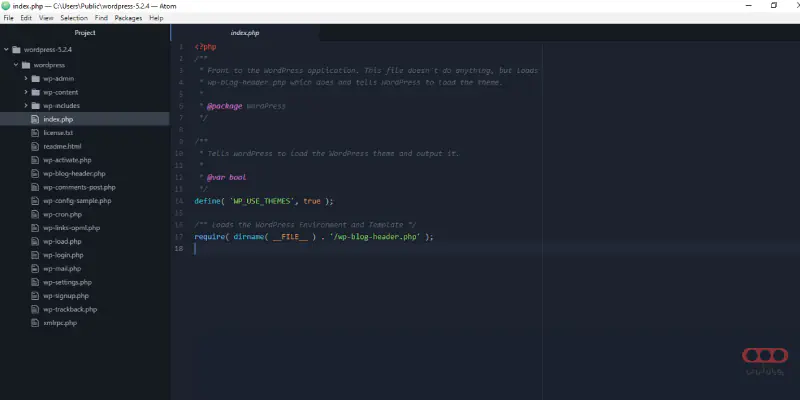Open wp-mail.php file name

coord(62,269)
